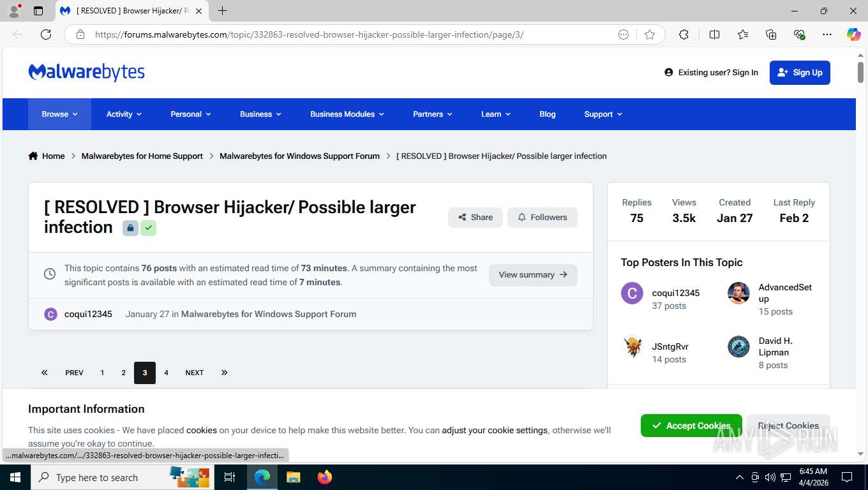This screenshot has width=868, height=490.
Task: Click NEXT pagination link
Action: (195, 373)
